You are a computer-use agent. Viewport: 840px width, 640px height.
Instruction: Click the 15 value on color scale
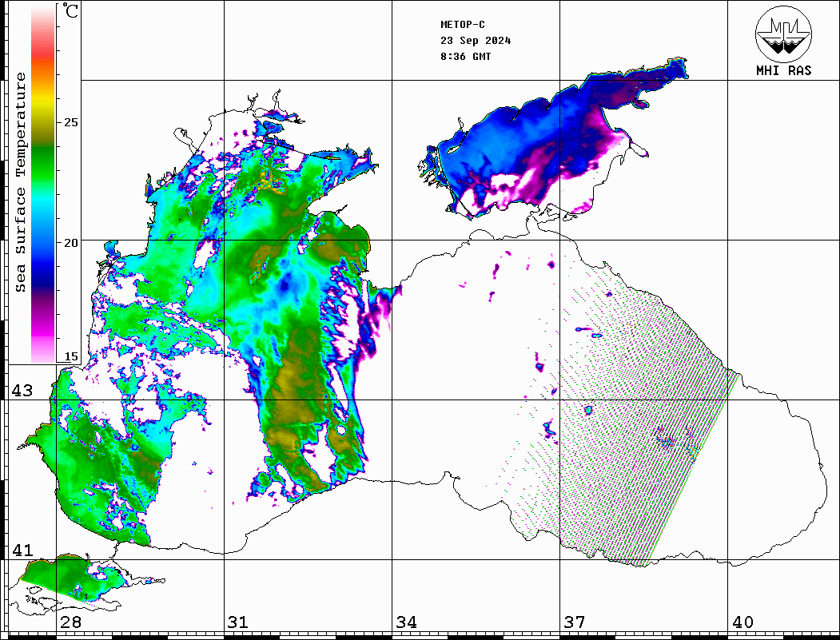tap(70, 356)
